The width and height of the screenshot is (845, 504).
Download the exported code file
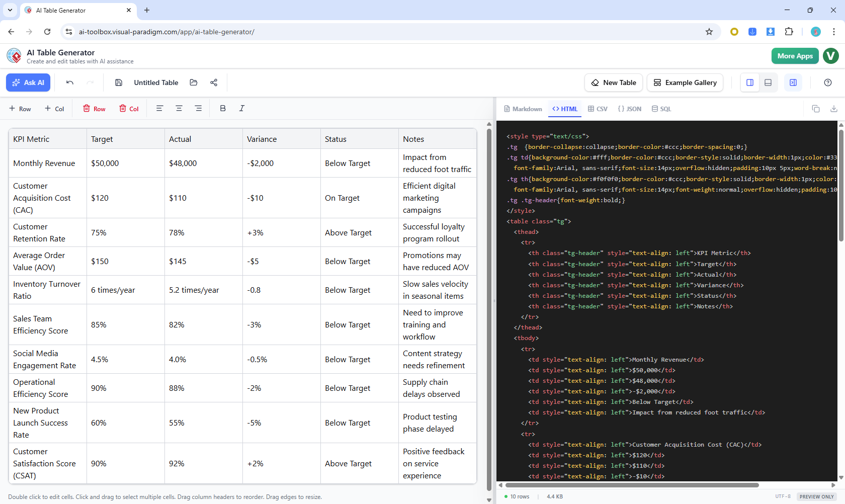point(834,108)
